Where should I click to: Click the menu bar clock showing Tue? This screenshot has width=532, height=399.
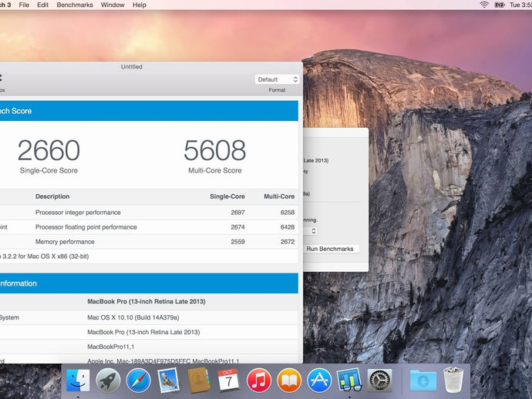pyautogui.click(x=520, y=5)
